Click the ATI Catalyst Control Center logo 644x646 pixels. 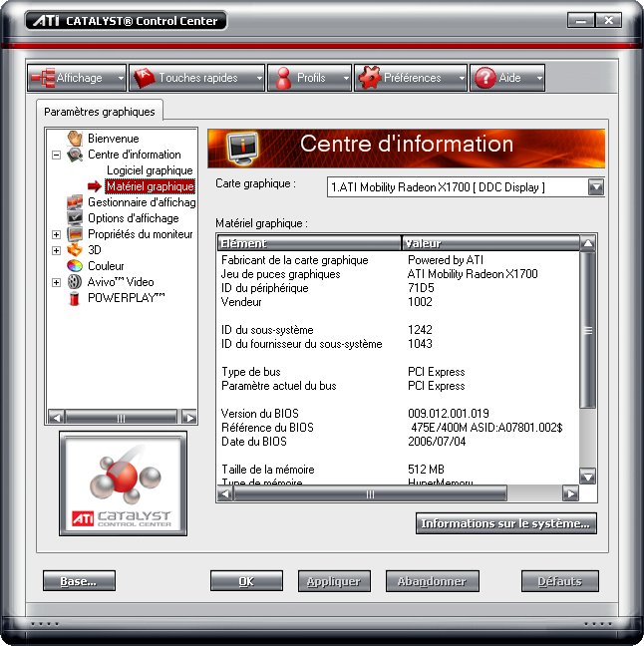pos(122,484)
